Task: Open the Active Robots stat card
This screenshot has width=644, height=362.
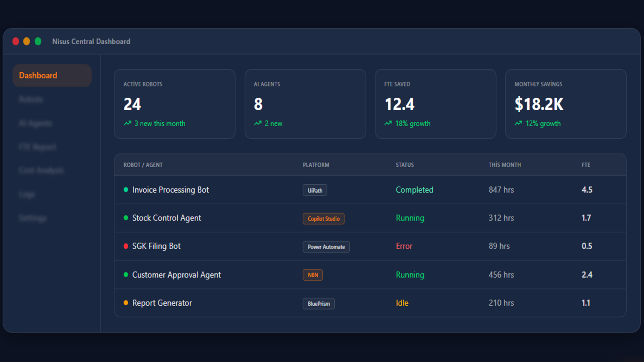Action: [175, 104]
